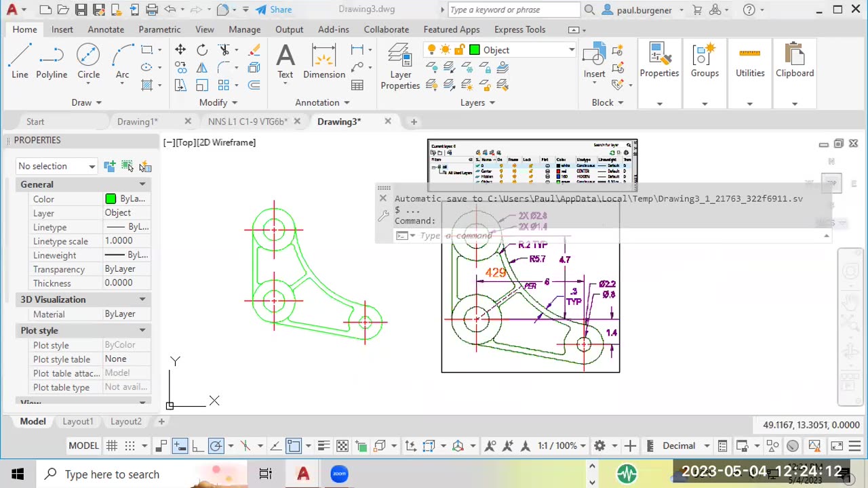The width and height of the screenshot is (868, 488).
Task: Select the Erase tool
Action: click(254, 49)
